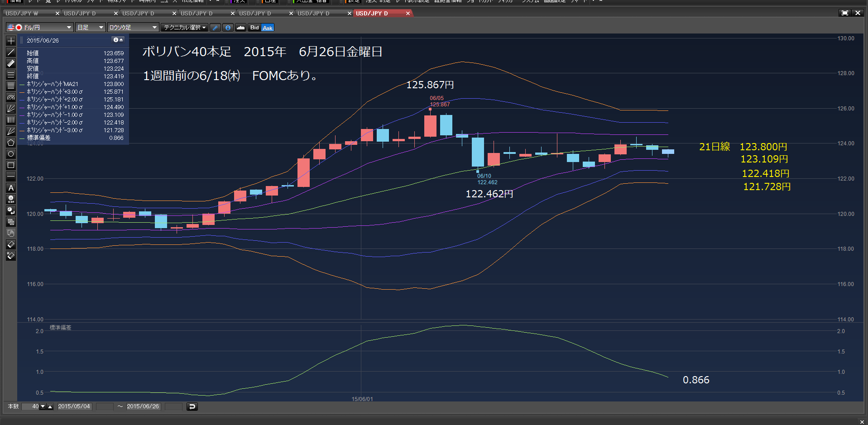868x425 pixels.
Task: Select the text annotation A tool
Action: point(11,188)
